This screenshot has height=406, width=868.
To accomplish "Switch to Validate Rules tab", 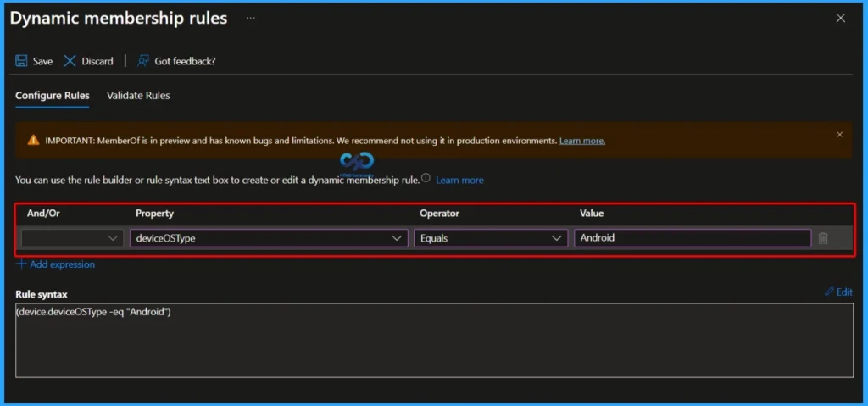I will 138,95.
